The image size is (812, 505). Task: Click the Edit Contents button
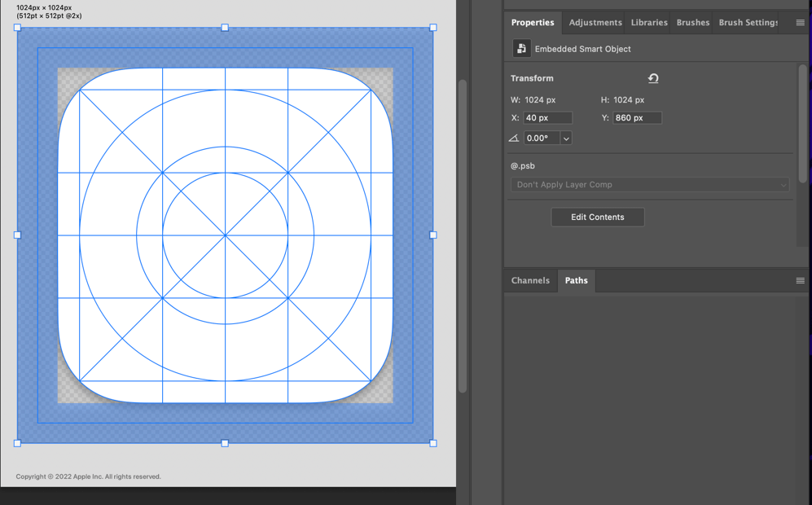598,217
